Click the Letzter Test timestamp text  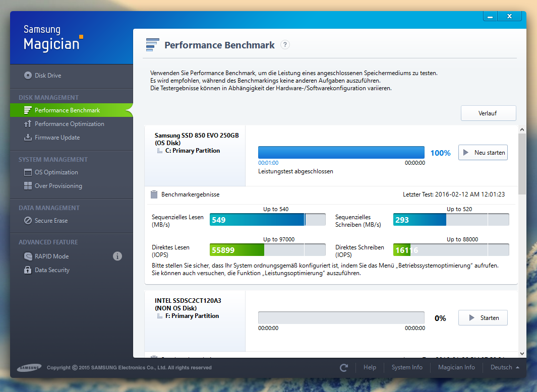click(454, 194)
